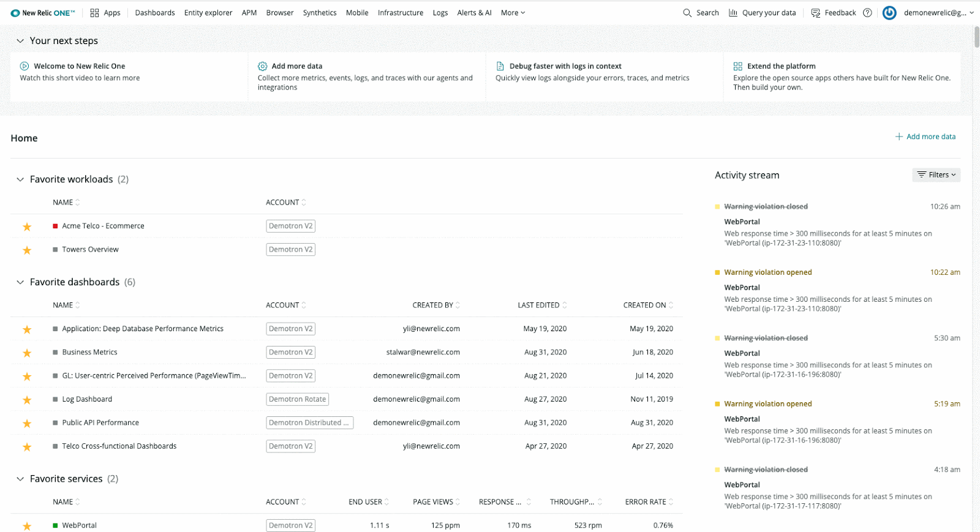Click the Feedback chat icon
The height and width of the screenshot is (532, 980).
coord(815,13)
